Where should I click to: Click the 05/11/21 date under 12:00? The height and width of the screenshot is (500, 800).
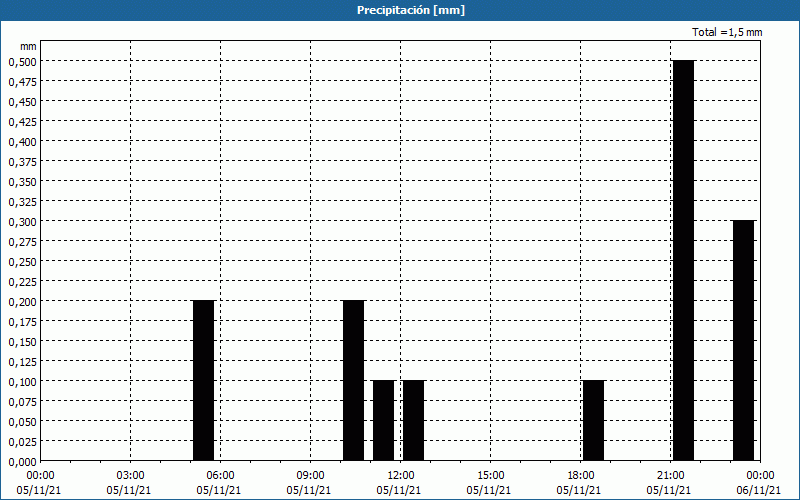398,490
